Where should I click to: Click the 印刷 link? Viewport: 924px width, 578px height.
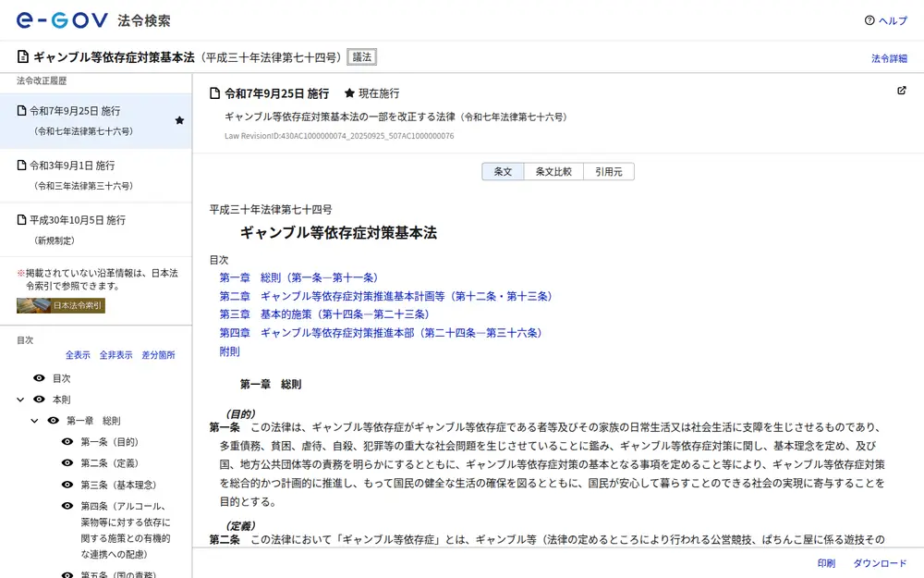tap(826, 563)
